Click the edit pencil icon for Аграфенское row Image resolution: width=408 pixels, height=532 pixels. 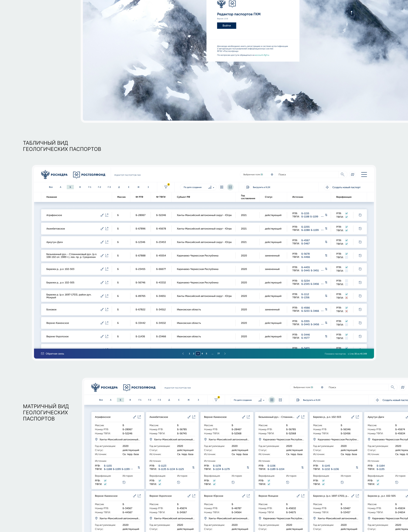[x=102, y=215]
